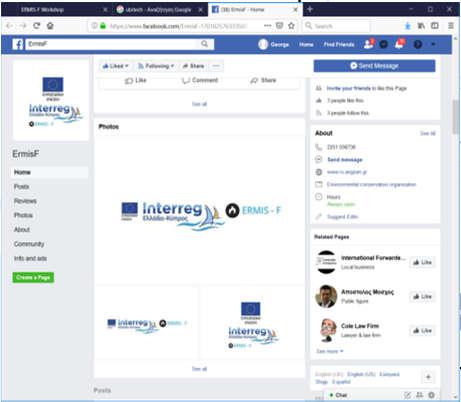Image resolution: width=461 pixels, height=402 pixels.
Task: Bookmark this page with star icon
Action: pyautogui.click(x=291, y=26)
